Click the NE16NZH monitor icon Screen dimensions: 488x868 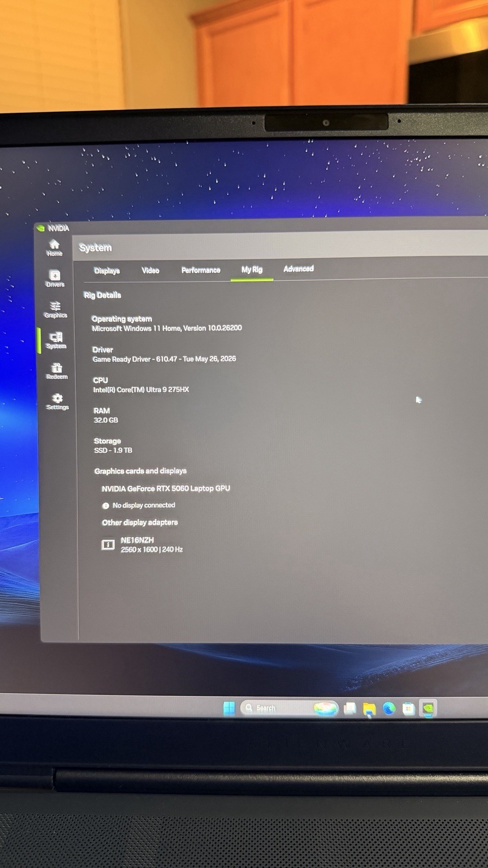click(108, 545)
